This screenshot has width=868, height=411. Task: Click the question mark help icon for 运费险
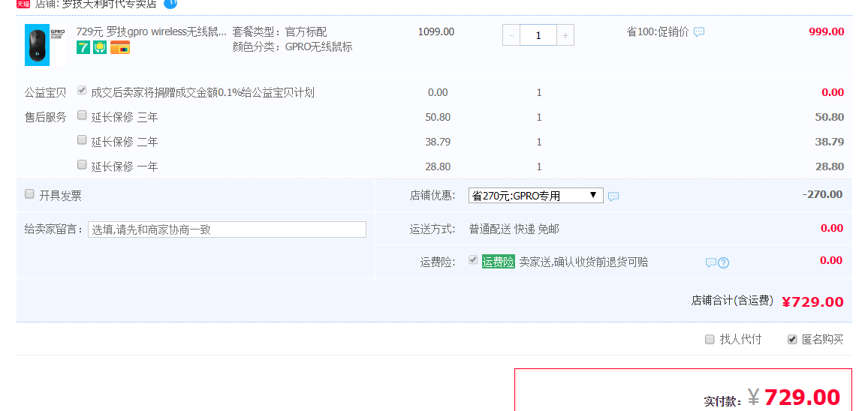pos(723,262)
